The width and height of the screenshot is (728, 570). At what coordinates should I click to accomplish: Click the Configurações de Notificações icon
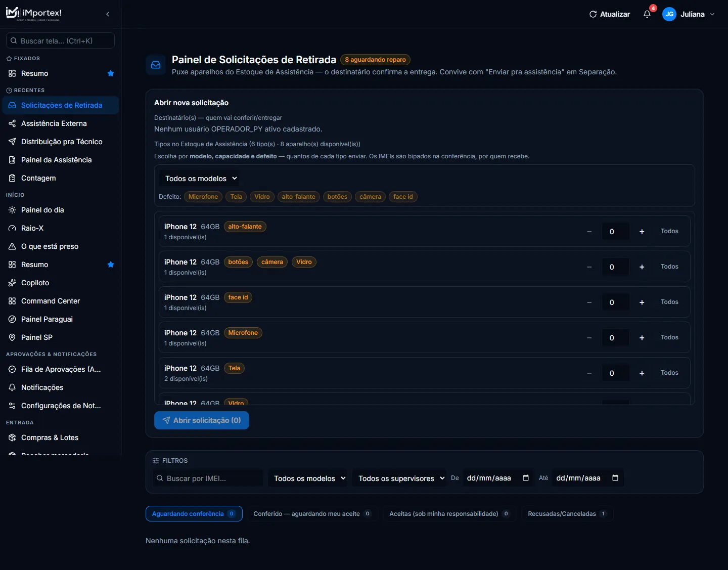click(12, 406)
